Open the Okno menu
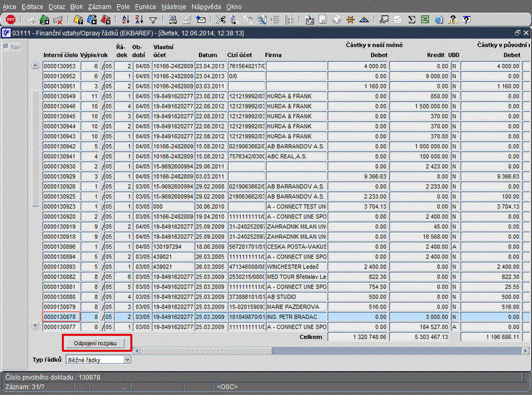This screenshot has height=395, width=532. coord(234,7)
